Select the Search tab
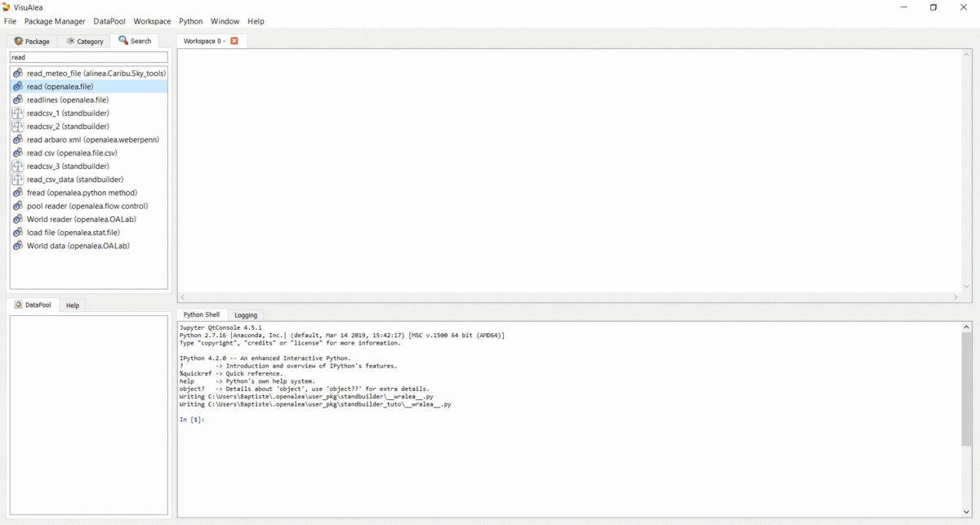Screen dimensions: 980x525 135,41
